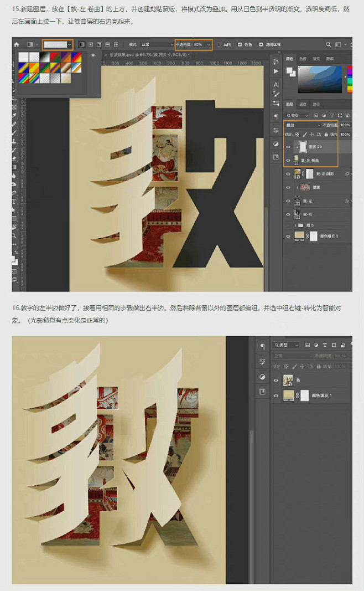Enable the 反向 reverse checkbox
The image size is (364, 591).
tap(219, 44)
